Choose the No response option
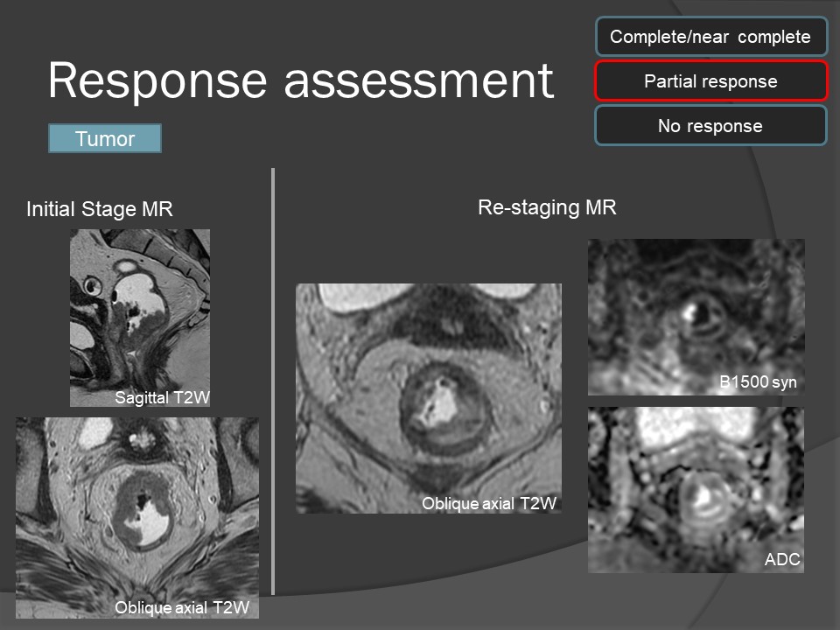840x630 pixels. point(710,126)
